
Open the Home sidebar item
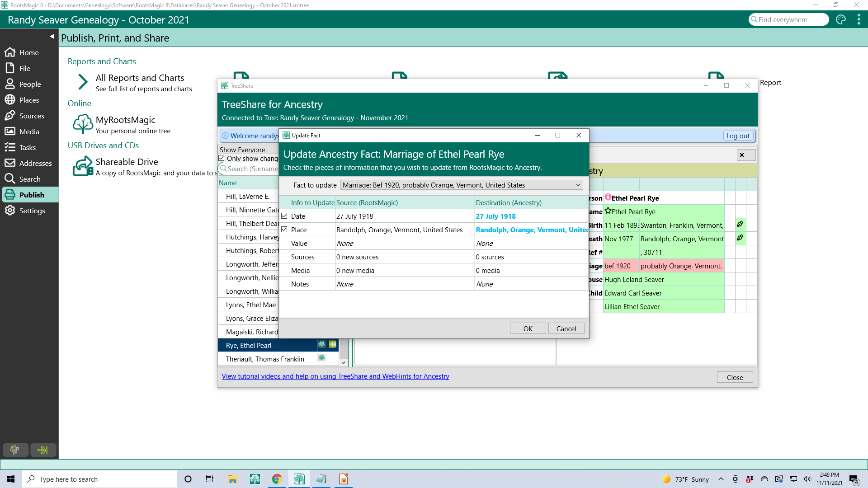pyautogui.click(x=29, y=52)
